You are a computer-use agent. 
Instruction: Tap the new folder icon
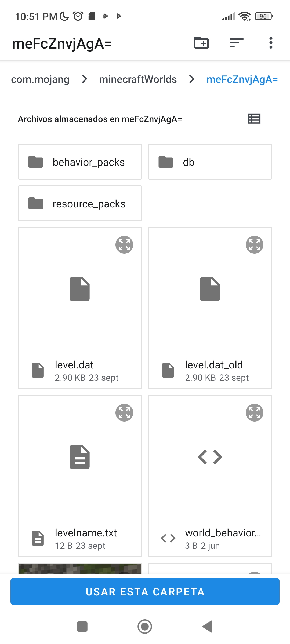(x=201, y=43)
